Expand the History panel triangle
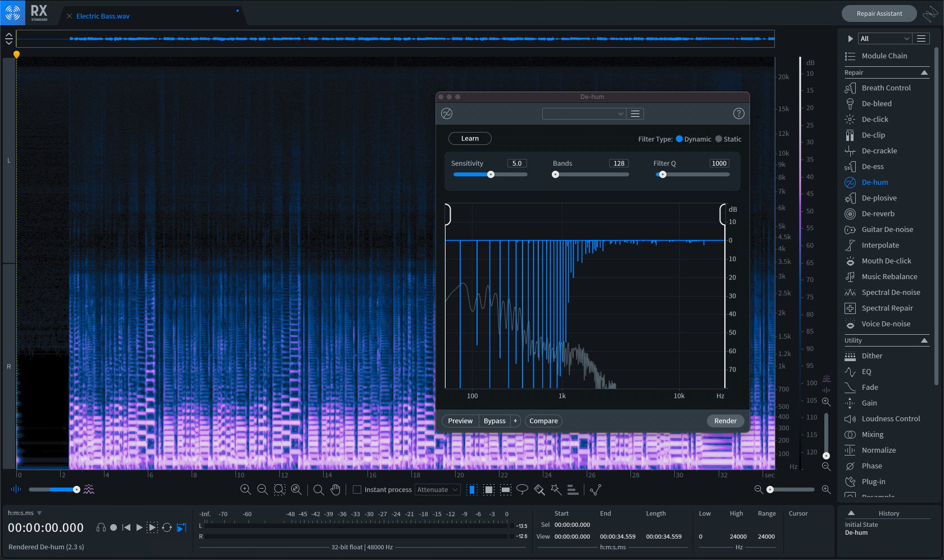The width and height of the screenshot is (944, 560). coord(851,513)
